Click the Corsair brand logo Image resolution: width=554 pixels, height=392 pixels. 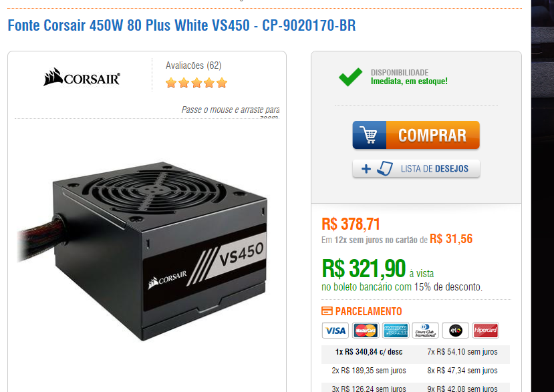coord(82,77)
